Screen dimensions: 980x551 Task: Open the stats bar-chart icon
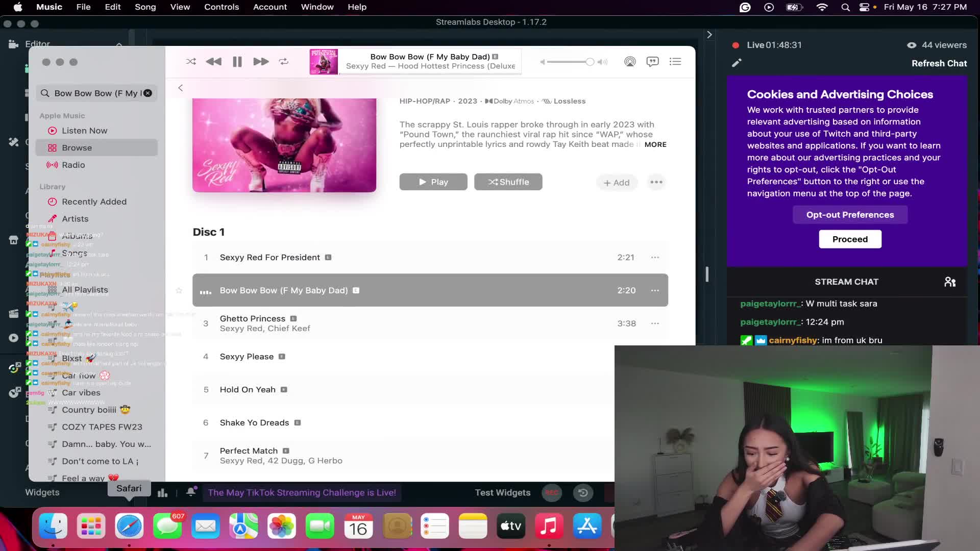162,492
